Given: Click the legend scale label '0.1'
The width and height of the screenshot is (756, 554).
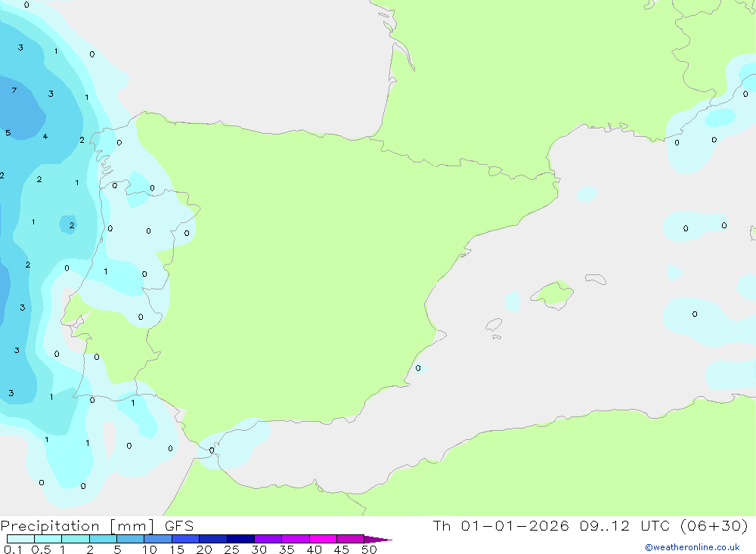Looking at the screenshot, I should 13,549.
